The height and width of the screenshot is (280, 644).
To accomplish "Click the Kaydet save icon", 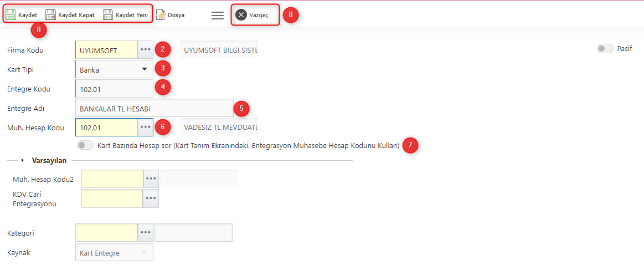I will [11, 15].
